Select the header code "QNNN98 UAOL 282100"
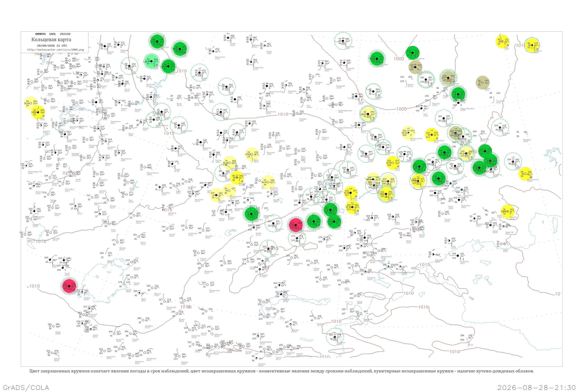This screenshot has width=588, height=392. coord(53,34)
